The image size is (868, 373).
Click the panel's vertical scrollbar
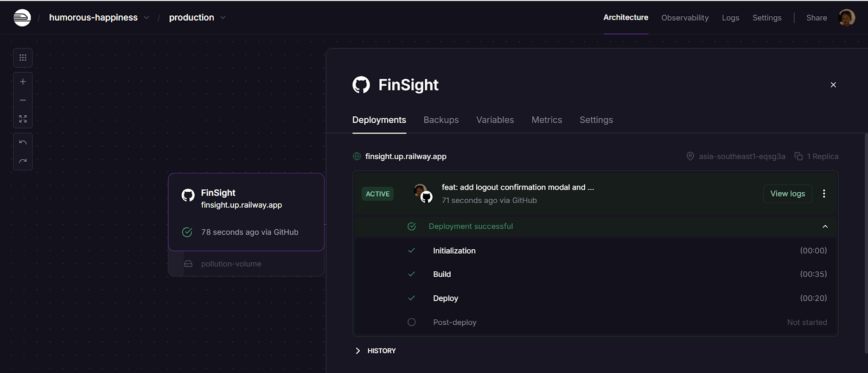pos(866,243)
